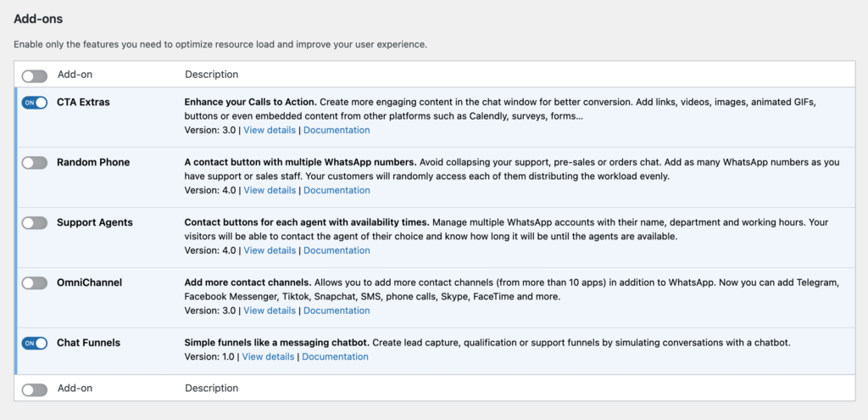
Task: Enable the Random Phone add-on toggle
Action: (x=35, y=163)
